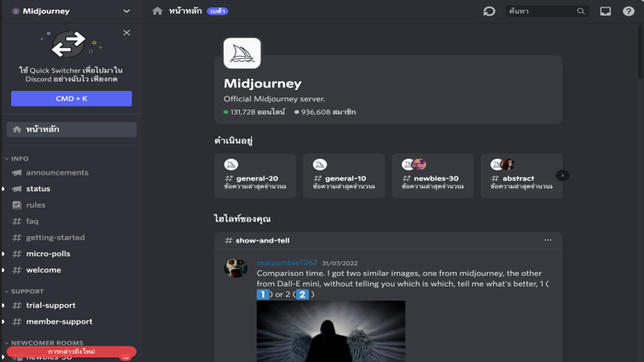Open the general-20 active channel card
The height and width of the screenshot is (362, 644).
(x=255, y=175)
